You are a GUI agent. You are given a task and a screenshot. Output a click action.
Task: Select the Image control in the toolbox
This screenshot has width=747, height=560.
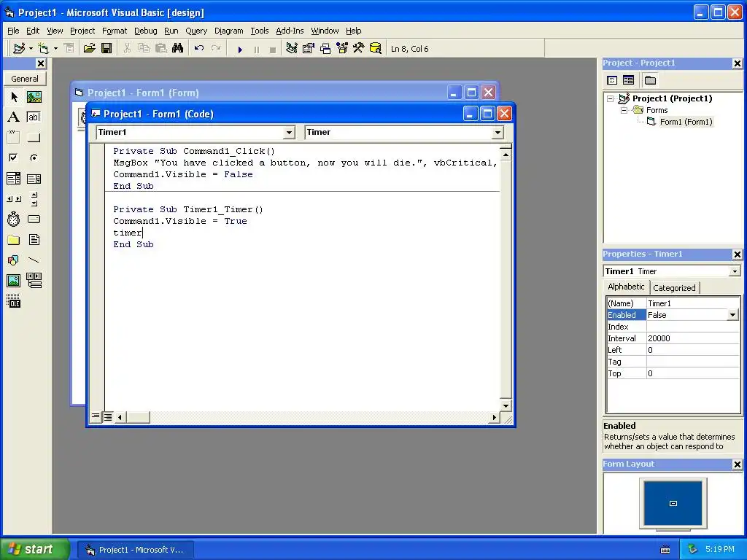click(x=14, y=281)
